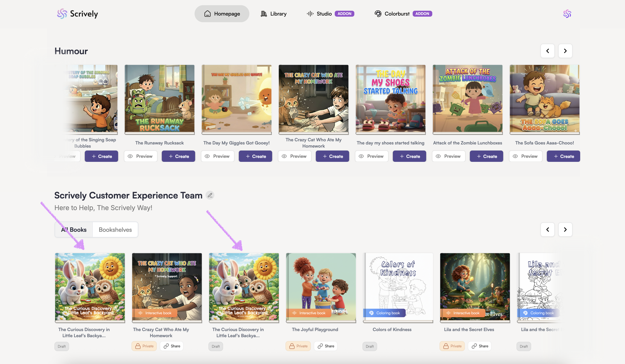Image resolution: width=625 pixels, height=364 pixels.
Task: Preview The Sofa Goes Aaaa-Chooo! book
Action: point(525,156)
